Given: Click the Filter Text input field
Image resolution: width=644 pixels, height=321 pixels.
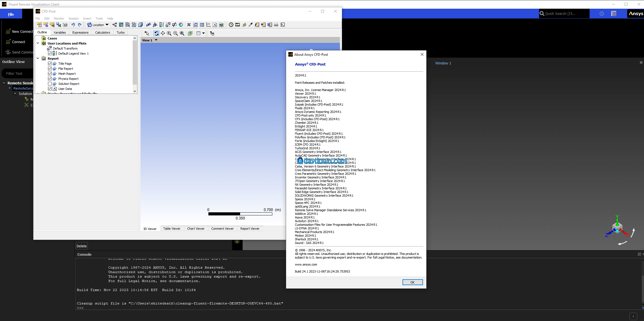Looking at the screenshot, I should (17, 73).
